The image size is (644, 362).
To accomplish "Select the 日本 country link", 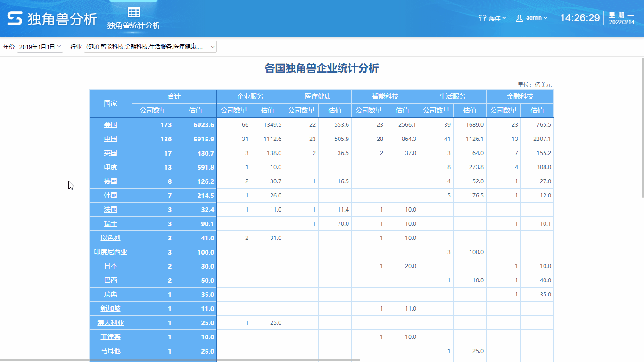I will click(x=110, y=266).
